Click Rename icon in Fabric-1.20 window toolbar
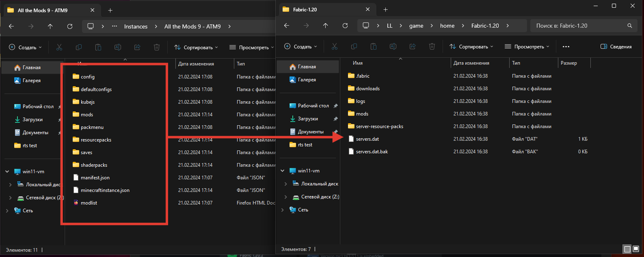644x257 pixels. tap(393, 47)
